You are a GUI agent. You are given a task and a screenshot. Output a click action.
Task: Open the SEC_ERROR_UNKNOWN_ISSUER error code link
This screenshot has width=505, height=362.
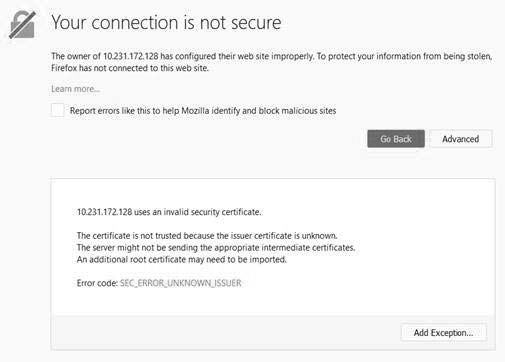(x=180, y=283)
